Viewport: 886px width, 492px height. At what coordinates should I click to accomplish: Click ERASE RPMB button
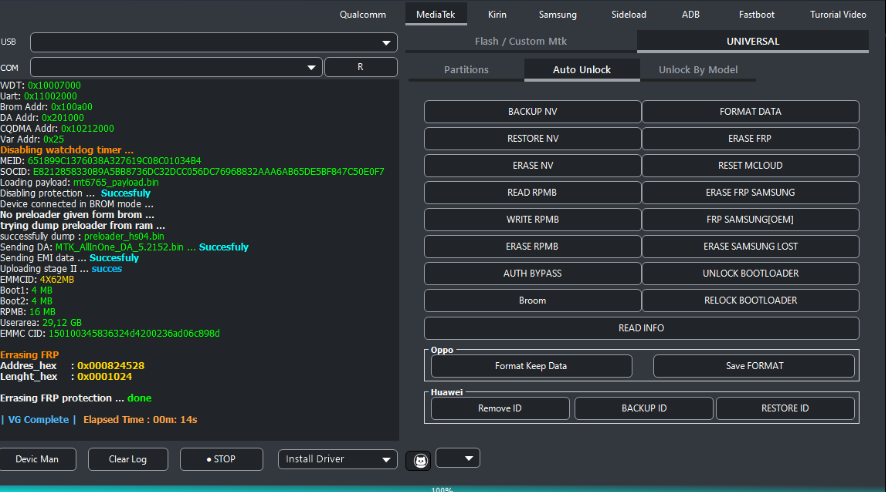click(532, 246)
